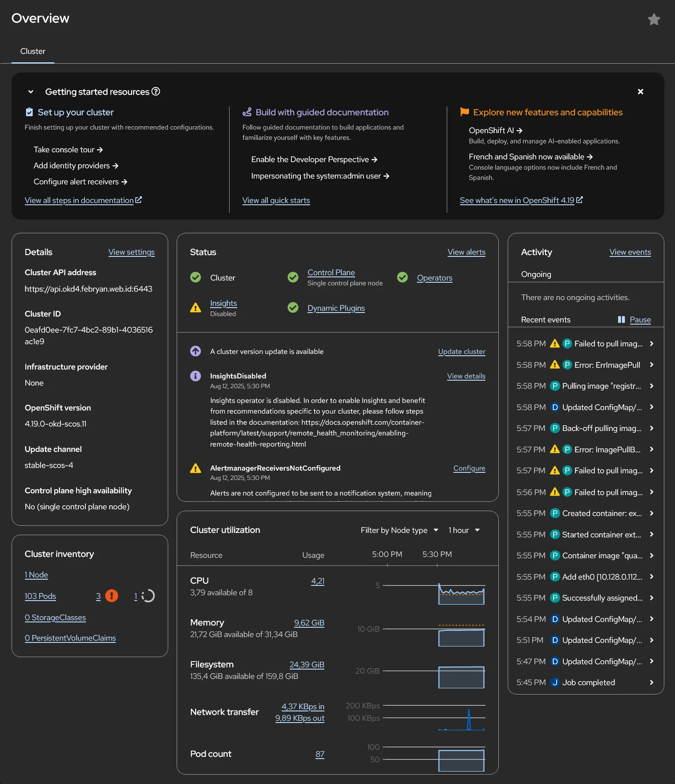
Task: Expand the Back-off pulling image event
Action: (x=651, y=428)
